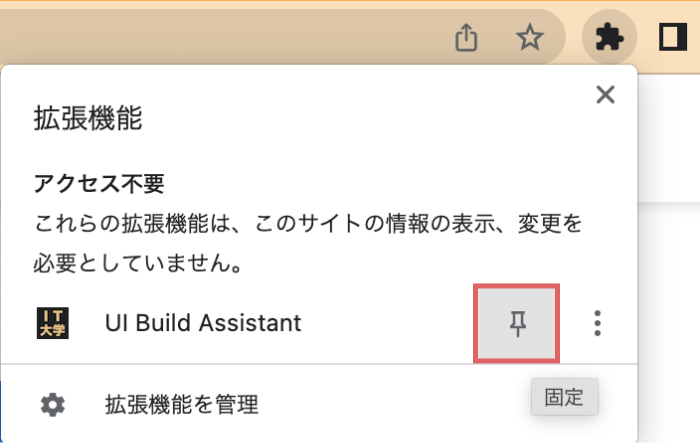Show the browser side panel
The image size is (700, 443).
673,38
